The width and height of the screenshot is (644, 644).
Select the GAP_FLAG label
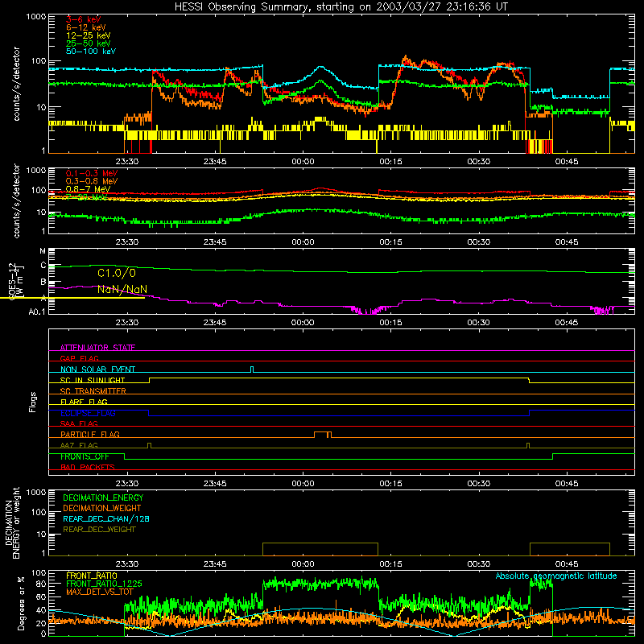[79, 358]
